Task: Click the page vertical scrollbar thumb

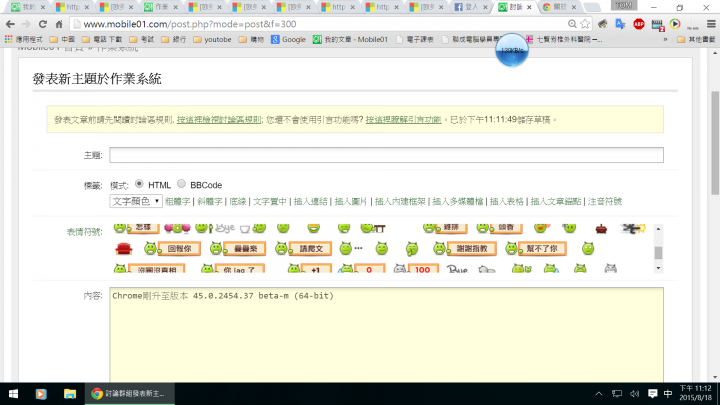Action: click(x=715, y=143)
